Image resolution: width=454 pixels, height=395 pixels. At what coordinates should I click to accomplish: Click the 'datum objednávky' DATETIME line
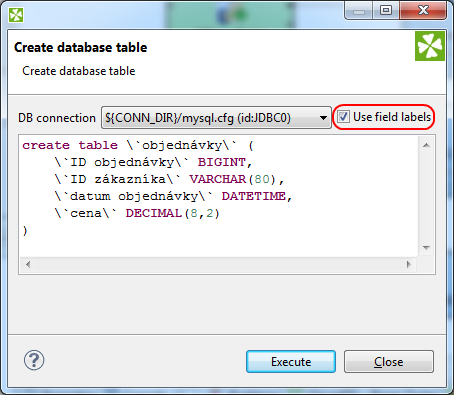(x=173, y=196)
